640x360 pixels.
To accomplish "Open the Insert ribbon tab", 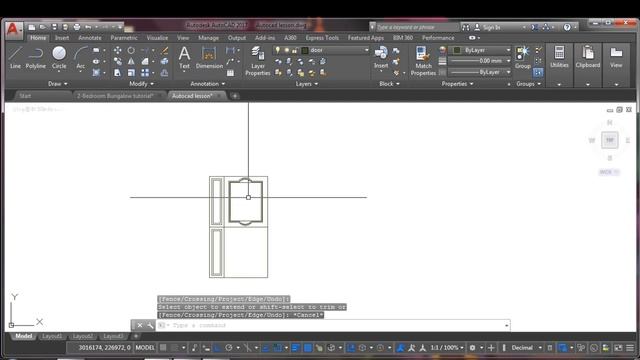I will coord(62,38).
